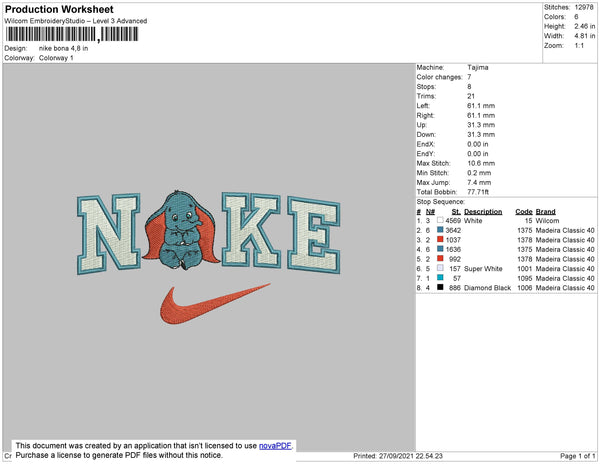Pick the blue swatch beside 3642 stitches
The image size is (600, 464).
pyautogui.click(x=440, y=230)
